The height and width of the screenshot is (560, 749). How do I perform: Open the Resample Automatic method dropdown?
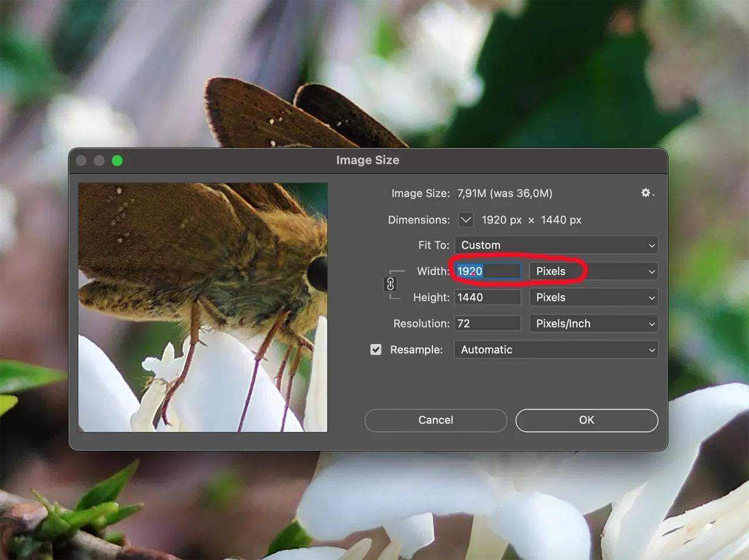click(x=556, y=349)
